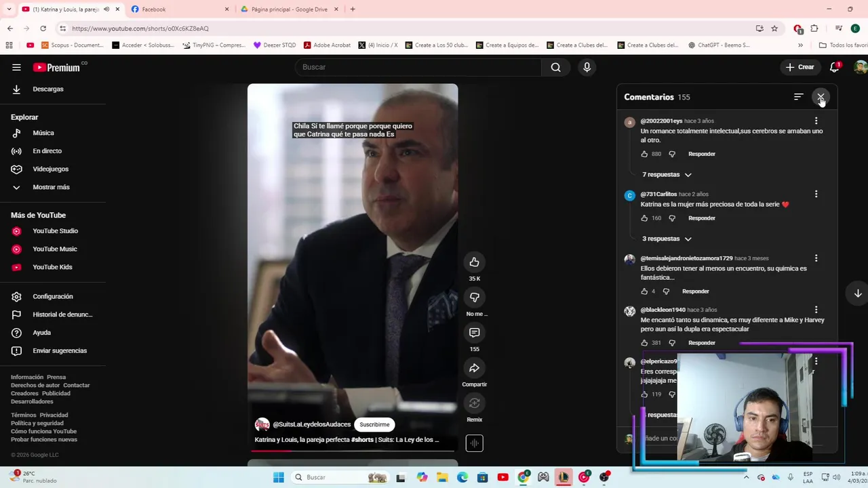Open the Remix option
This screenshot has width=868, height=488.
474,403
